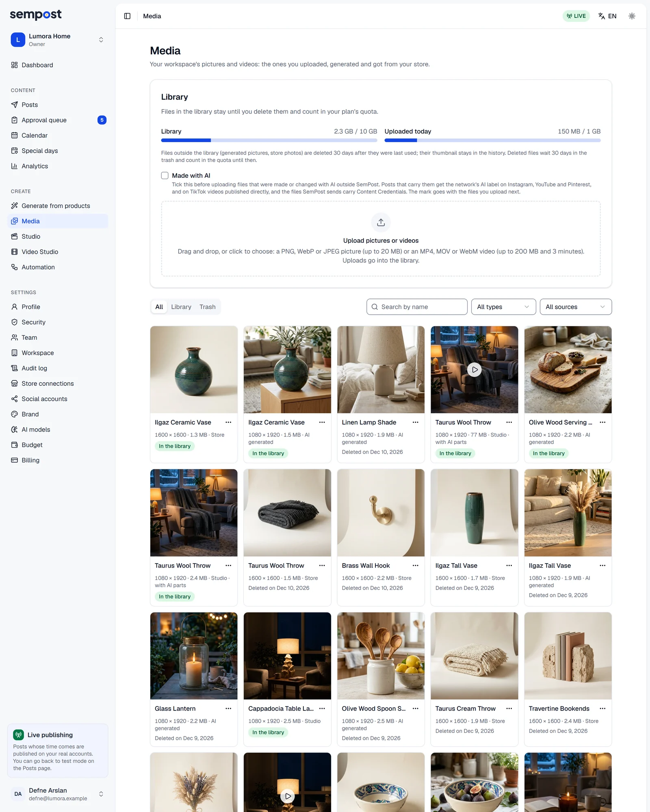Image resolution: width=650 pixels, height=812 pixels.
Task: Click the sempost logo
Action: pos(36,15)
